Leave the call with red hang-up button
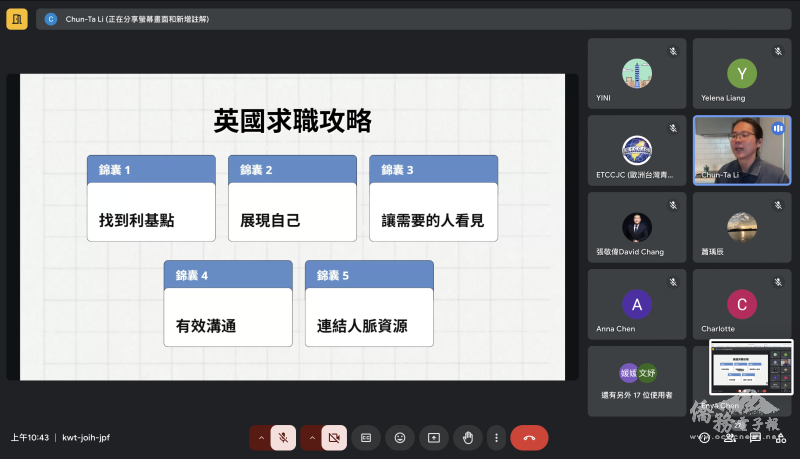Image resolution: width=800 pixels, height=459 pixels. (529, 438)
